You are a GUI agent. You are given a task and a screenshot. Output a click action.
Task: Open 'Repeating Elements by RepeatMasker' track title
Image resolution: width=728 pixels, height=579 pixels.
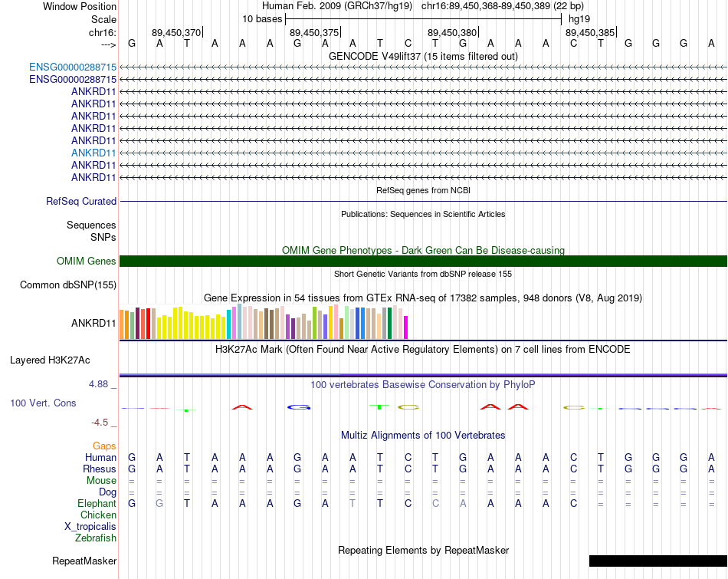click(x=423, y=550)
